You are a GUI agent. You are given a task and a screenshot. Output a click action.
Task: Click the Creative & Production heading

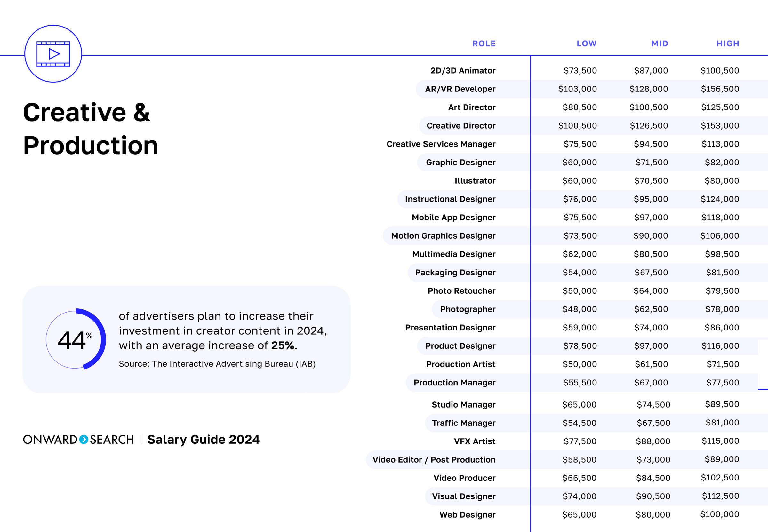[90, 129]
